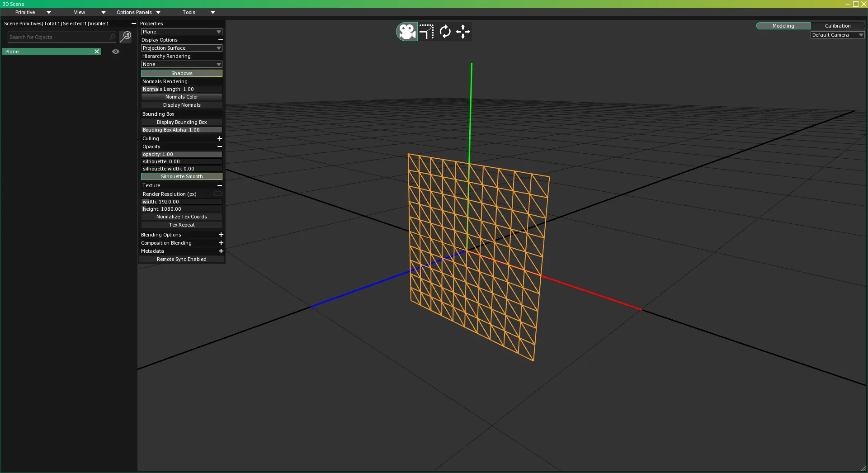Screen dimensions: 868x473
Task: Toggle Remote Sync Enabled
Action: coord(182,259)
